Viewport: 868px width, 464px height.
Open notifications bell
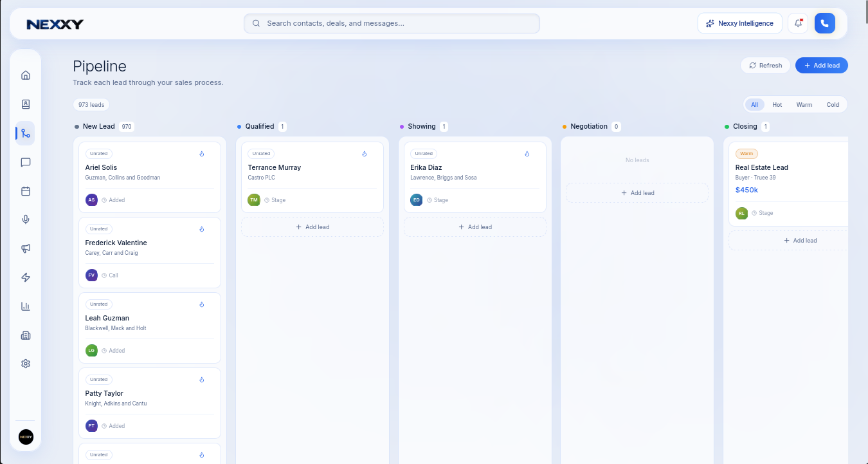pos(798,23)
